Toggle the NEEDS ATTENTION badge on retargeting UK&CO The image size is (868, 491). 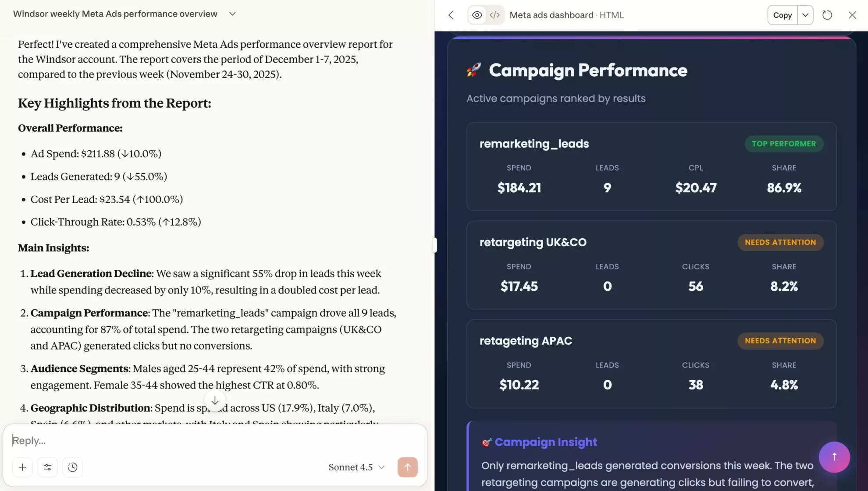click(x=780, y=242)
